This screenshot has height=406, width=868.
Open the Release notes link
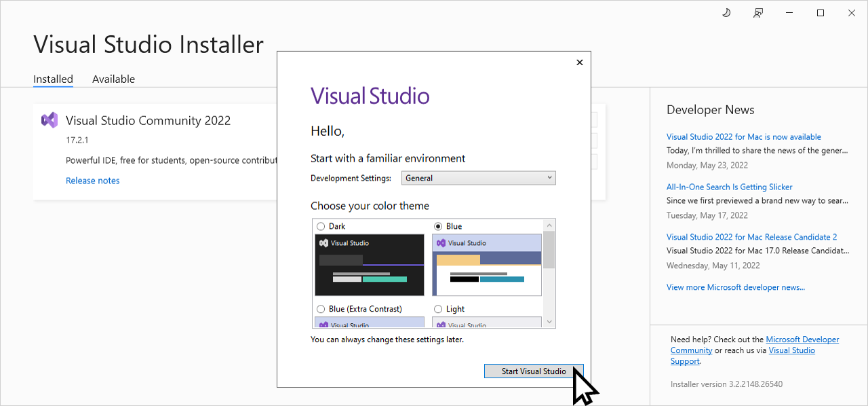pos(93,181)
